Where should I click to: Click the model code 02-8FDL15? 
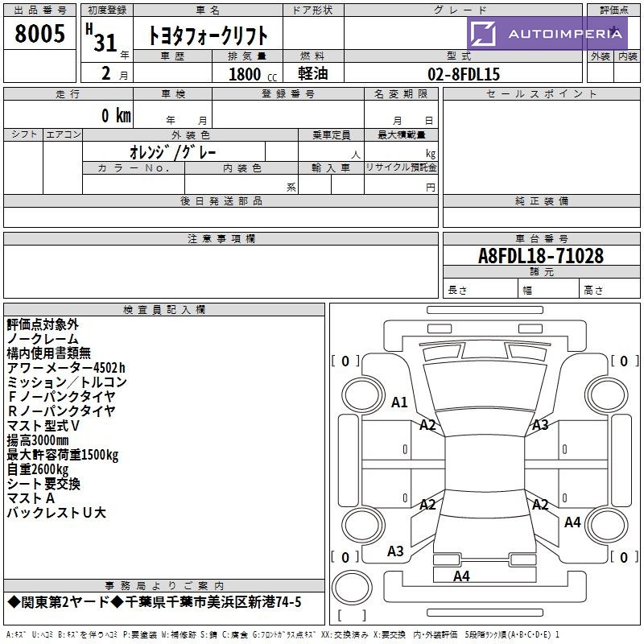pos(464,74)
